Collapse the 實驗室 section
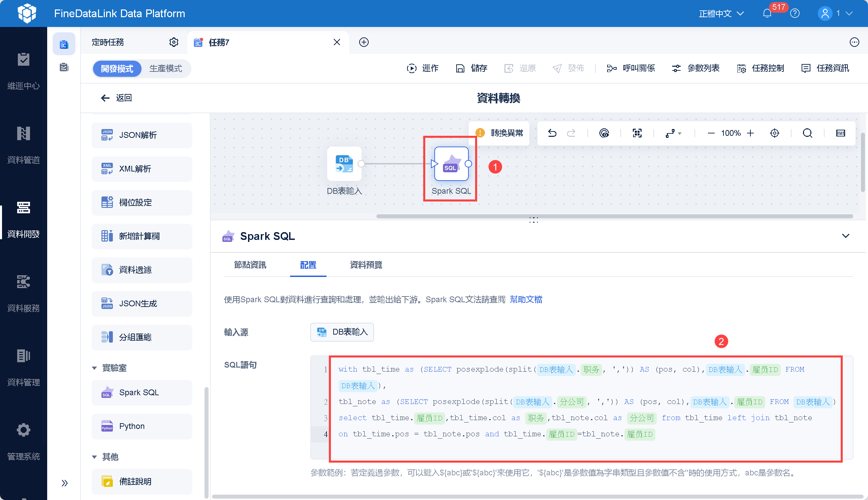Viewport: 868px width, 500px height. (x=94, y=368)
